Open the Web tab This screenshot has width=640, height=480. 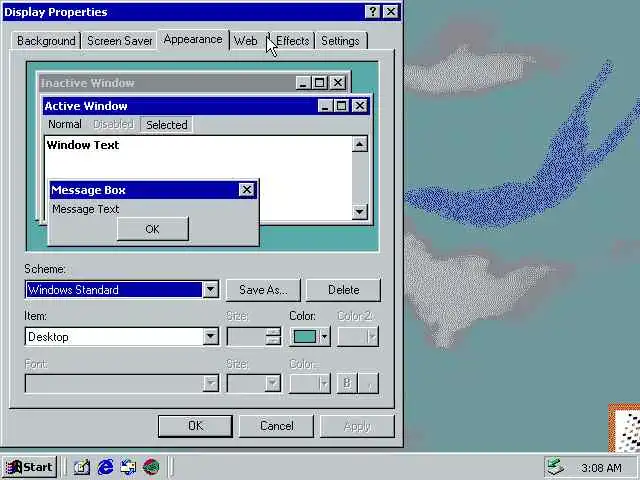[246, 41]
